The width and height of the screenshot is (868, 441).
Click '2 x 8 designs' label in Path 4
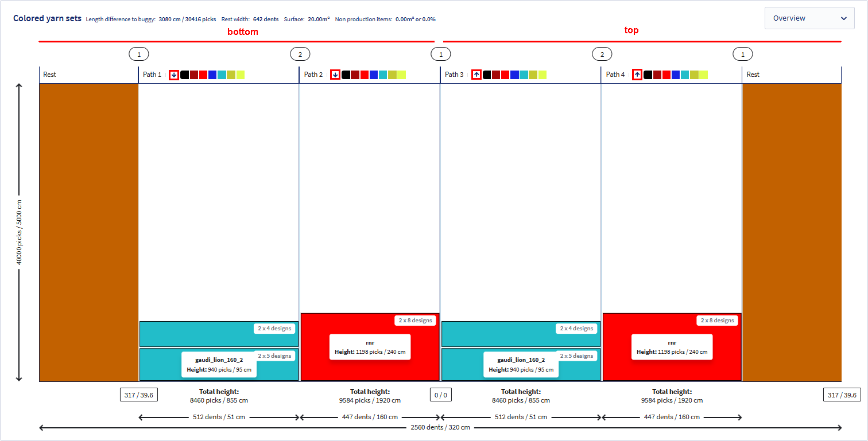coord(718,321)
